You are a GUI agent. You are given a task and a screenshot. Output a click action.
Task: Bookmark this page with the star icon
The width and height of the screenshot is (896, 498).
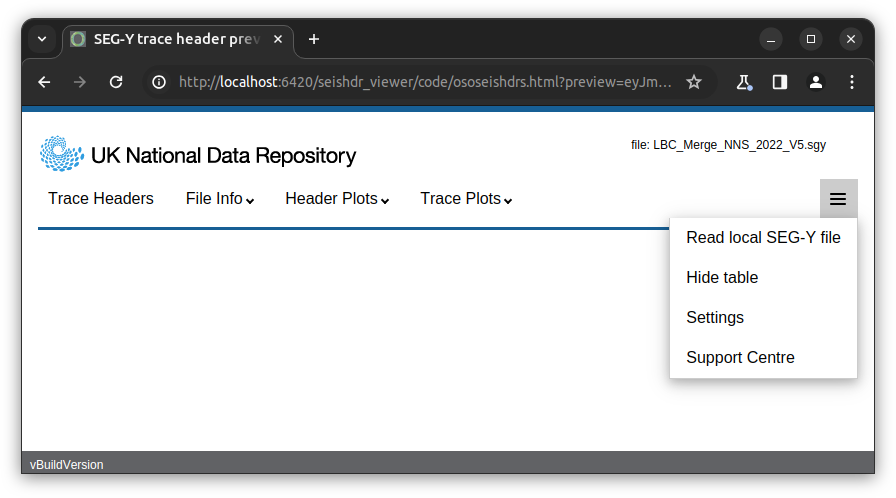point(694,82)
